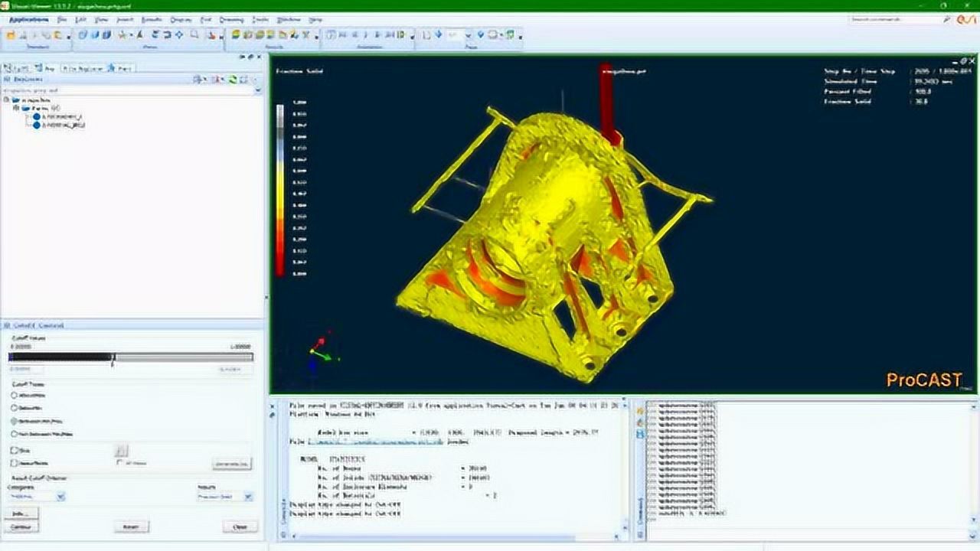Click the open folder icon in Standard toolbar

tap(10, 34)
